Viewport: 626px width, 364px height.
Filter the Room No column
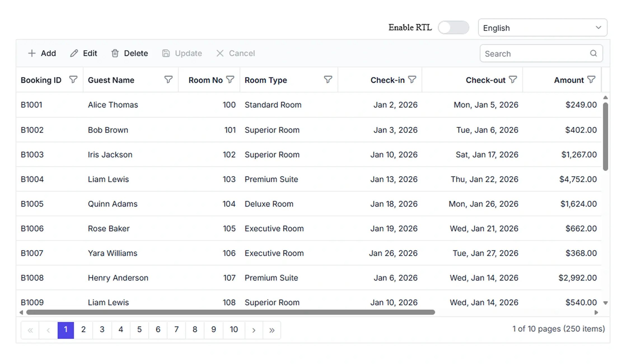[x=230, y=80]
